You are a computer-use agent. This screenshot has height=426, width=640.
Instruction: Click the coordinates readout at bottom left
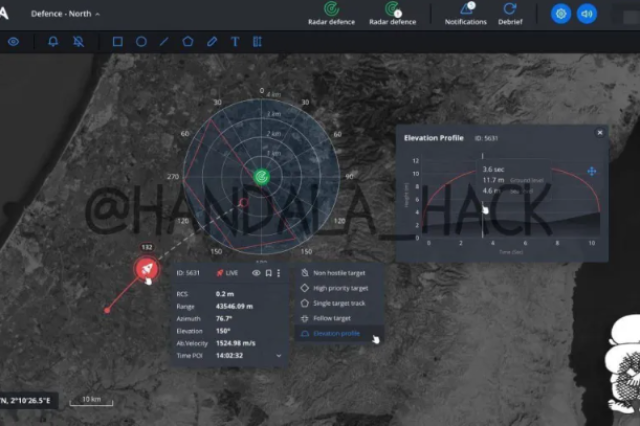(25, 401)
